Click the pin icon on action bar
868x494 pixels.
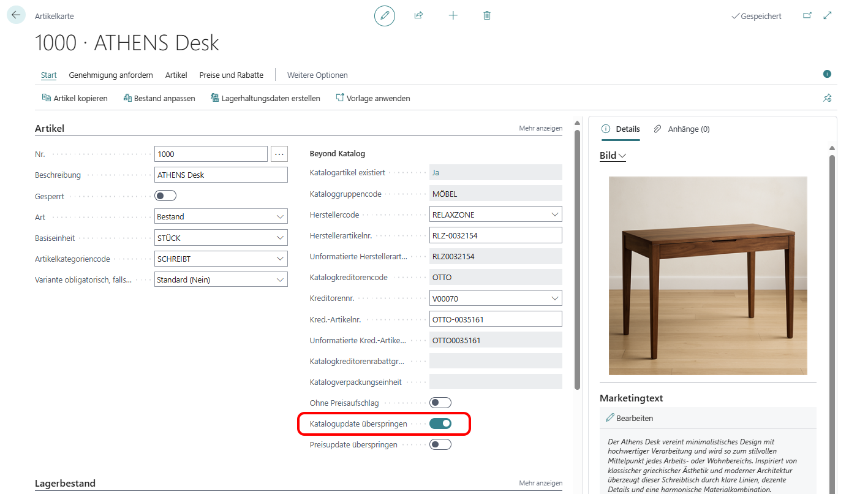[828, 98]
